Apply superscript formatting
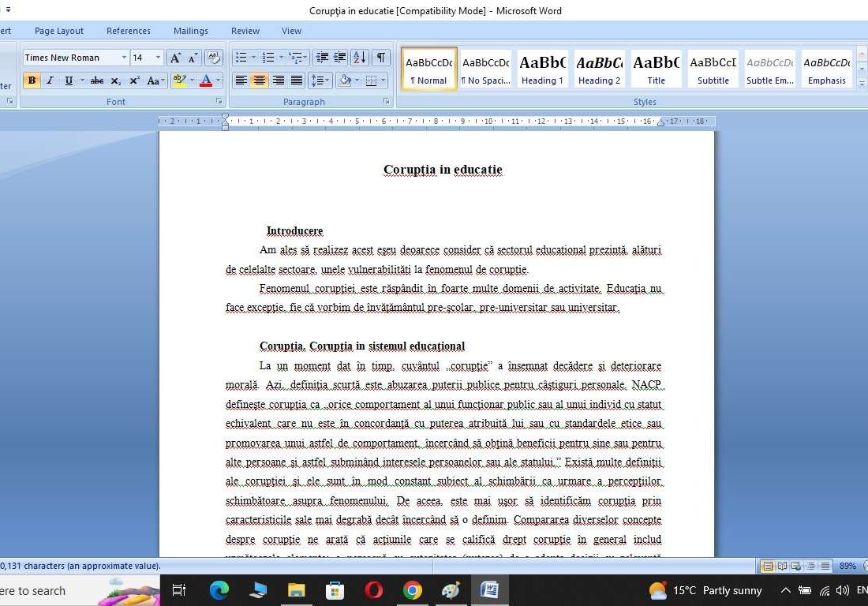Image resolution: width=868 pixels, height=606 pixels. click(134, 80)
